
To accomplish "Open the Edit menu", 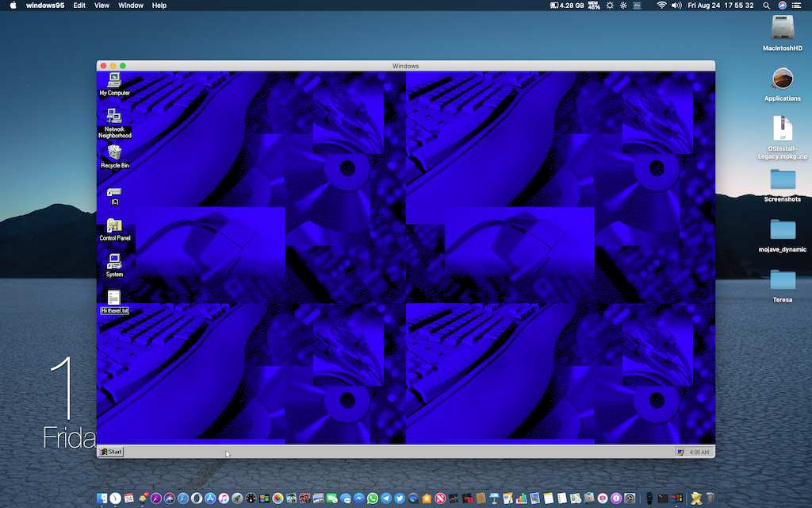I will pyautogui.click(x=79, y=6).
